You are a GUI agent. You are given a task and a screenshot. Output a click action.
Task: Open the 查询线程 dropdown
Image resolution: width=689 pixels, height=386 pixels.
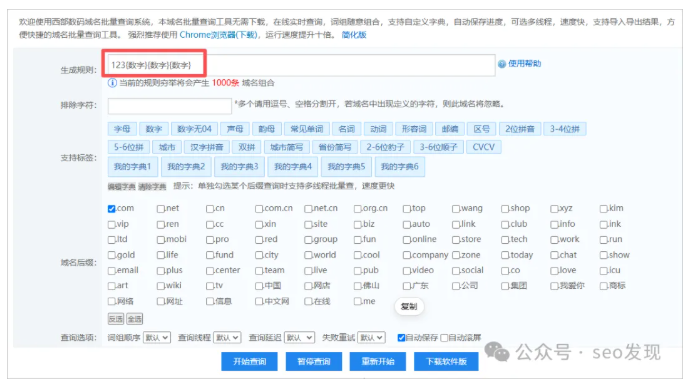point(227,338)
